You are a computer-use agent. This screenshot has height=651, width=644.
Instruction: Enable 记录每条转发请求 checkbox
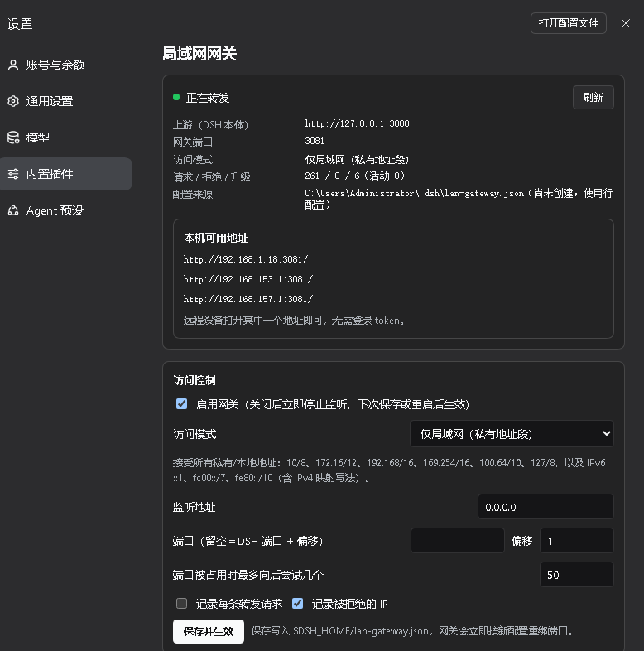(x=182, y=603)
